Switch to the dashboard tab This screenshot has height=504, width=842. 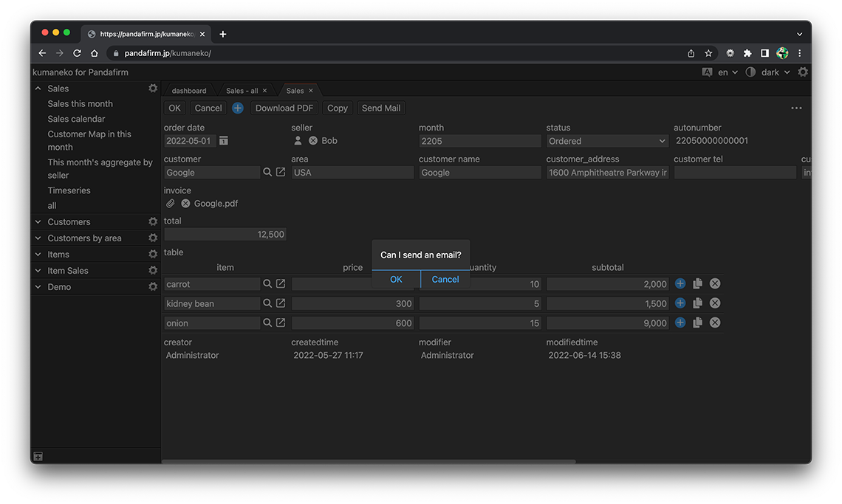[x=189, y=91]
